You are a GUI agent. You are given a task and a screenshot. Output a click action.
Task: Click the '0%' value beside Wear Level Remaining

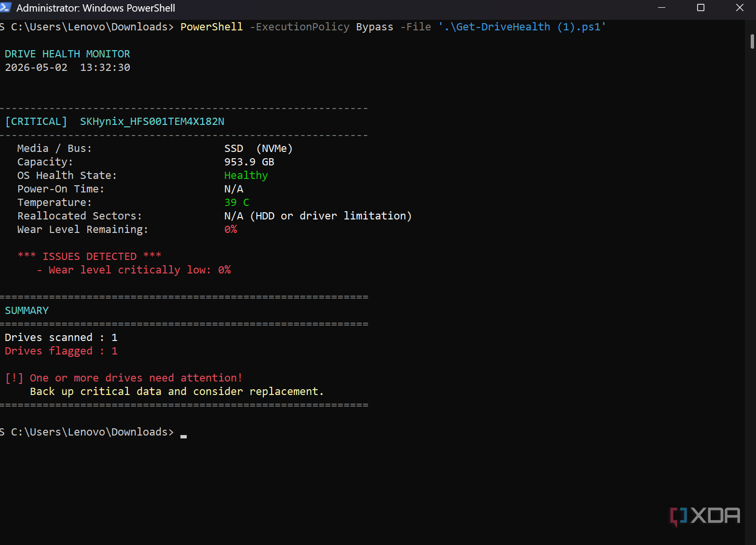pos(231,230)
